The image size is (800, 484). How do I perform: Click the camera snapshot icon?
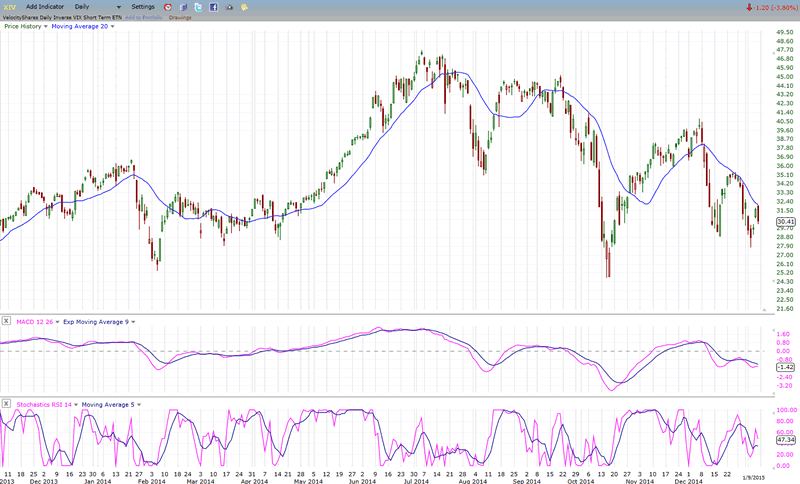point(229,6)
